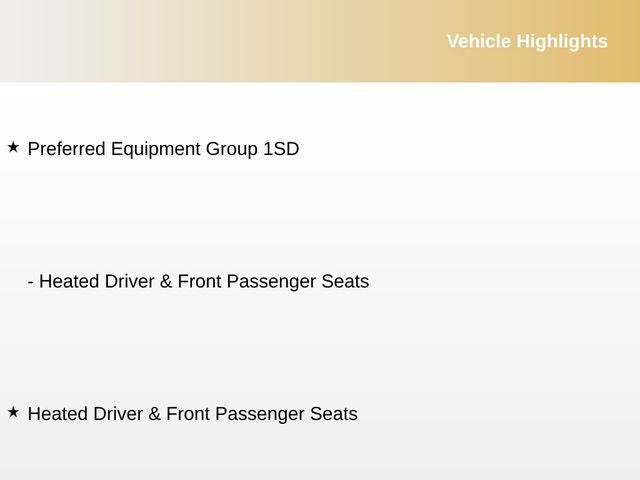Click Seats in the dash-prefixed line

click(x=346, y=282)
